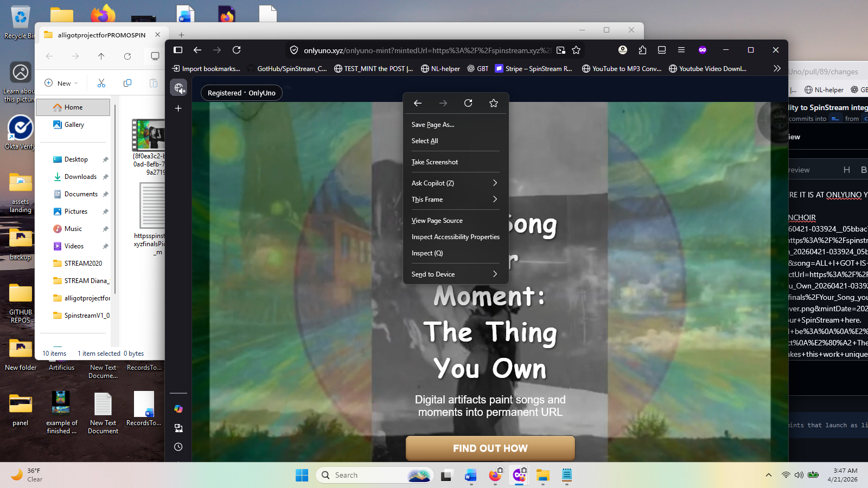Expand Send to Device submenu

click(455, 274)
